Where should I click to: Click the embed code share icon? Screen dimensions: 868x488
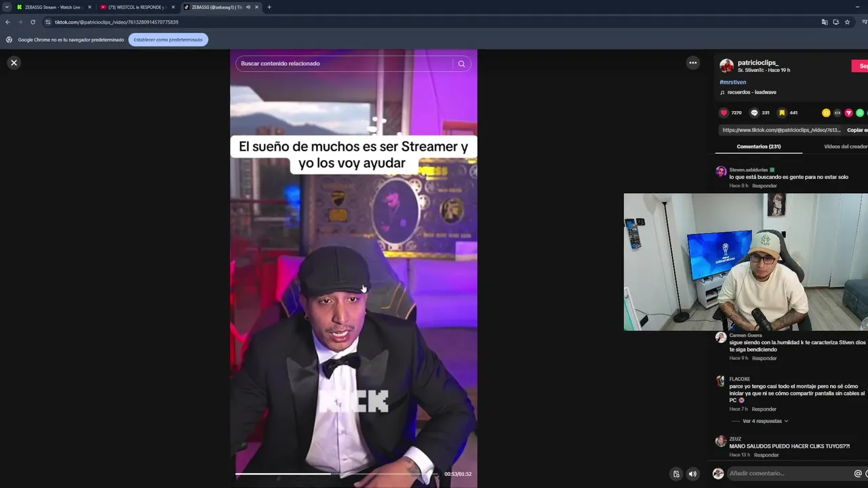837,113
